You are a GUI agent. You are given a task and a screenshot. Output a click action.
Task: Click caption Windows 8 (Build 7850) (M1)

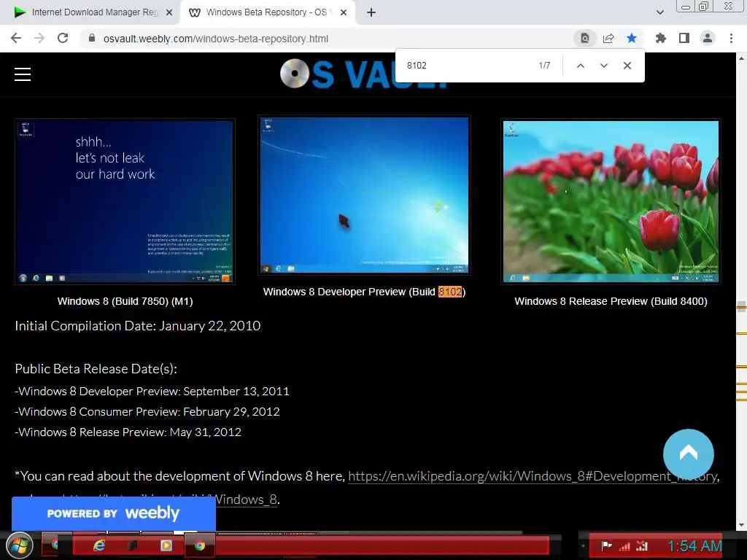click(x=125, y=301)
